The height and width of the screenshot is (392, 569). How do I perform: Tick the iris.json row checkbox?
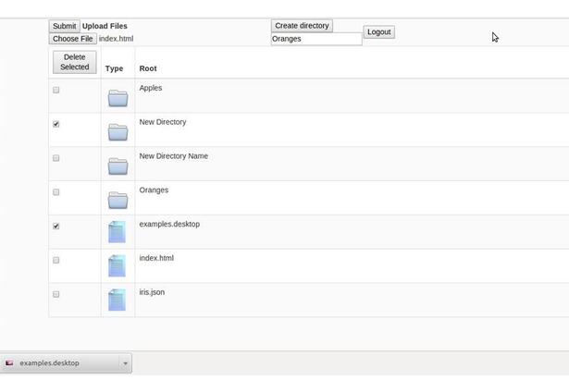56,294
